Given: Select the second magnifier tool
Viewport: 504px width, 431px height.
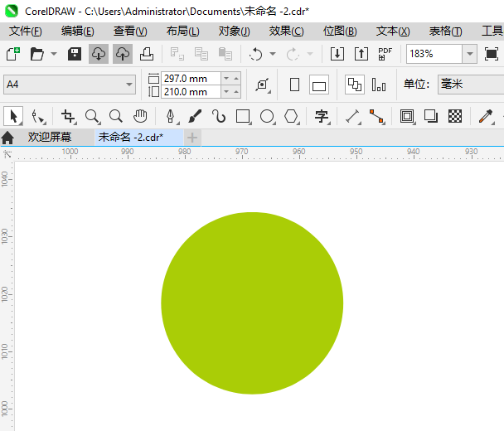Looking at the screenshot, I should [116, 116].
